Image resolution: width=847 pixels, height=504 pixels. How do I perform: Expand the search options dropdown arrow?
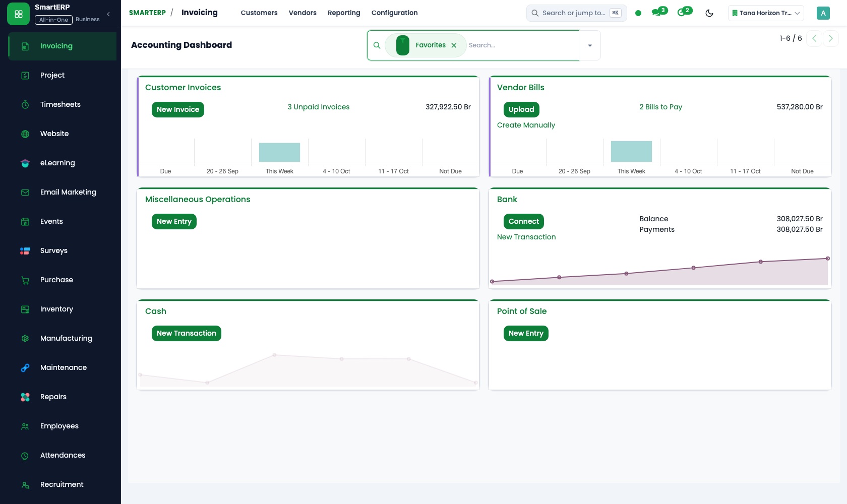[590, 45]
